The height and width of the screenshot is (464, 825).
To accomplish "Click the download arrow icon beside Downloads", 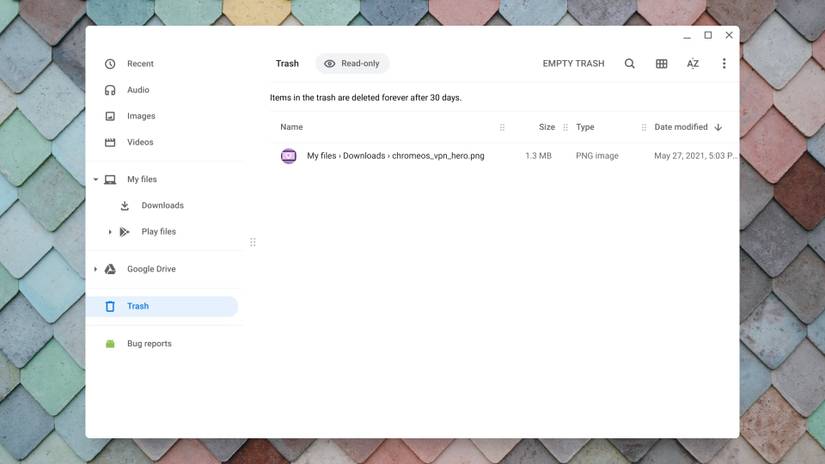I will [x=125, y=205].
